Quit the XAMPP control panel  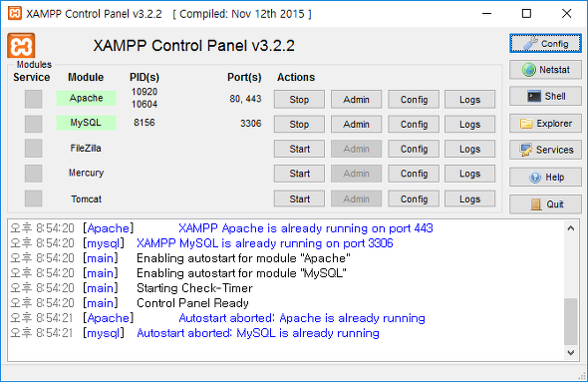[x=545, y=204]
